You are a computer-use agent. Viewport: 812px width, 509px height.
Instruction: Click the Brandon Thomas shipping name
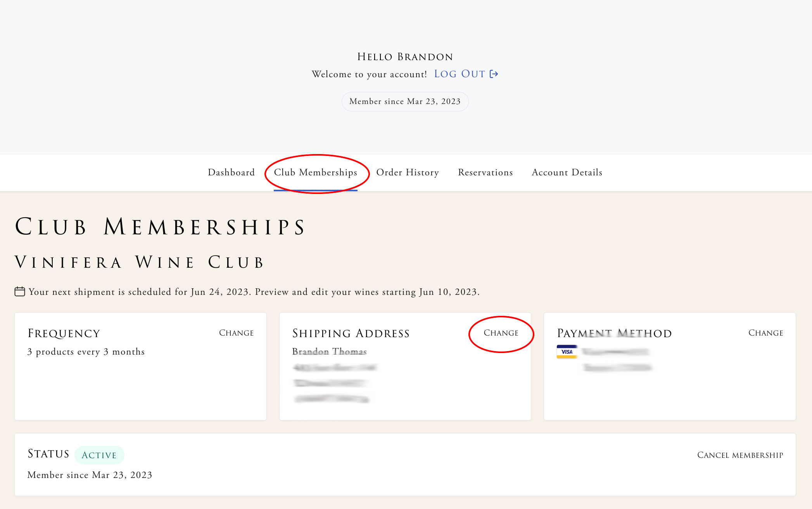coord(330,351)
